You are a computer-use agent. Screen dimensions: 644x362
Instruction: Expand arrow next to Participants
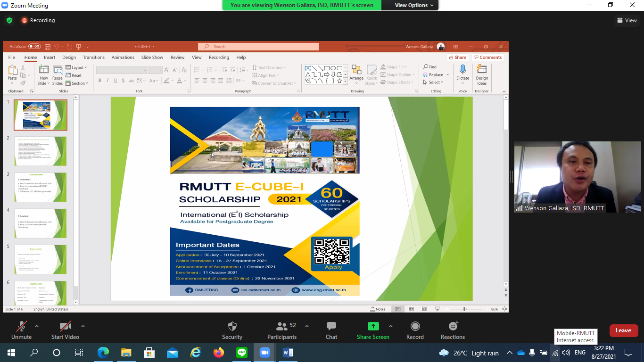point(307,326)
